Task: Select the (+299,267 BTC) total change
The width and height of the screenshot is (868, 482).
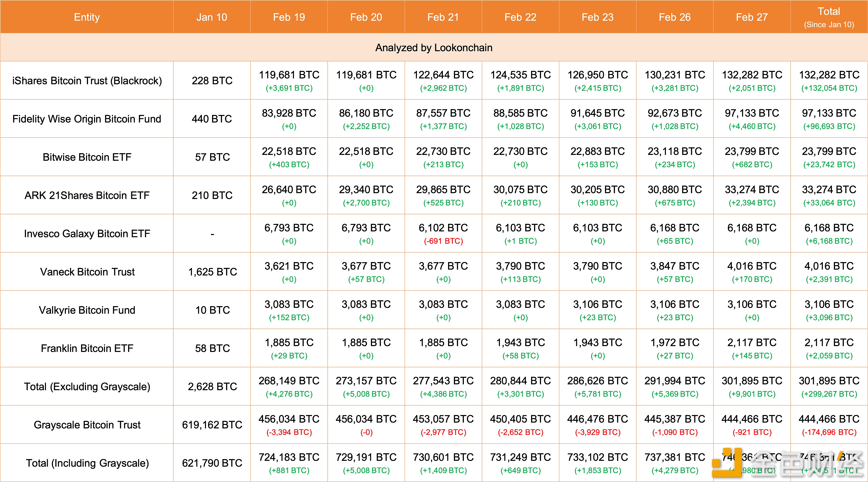Action: coord(829,394)
